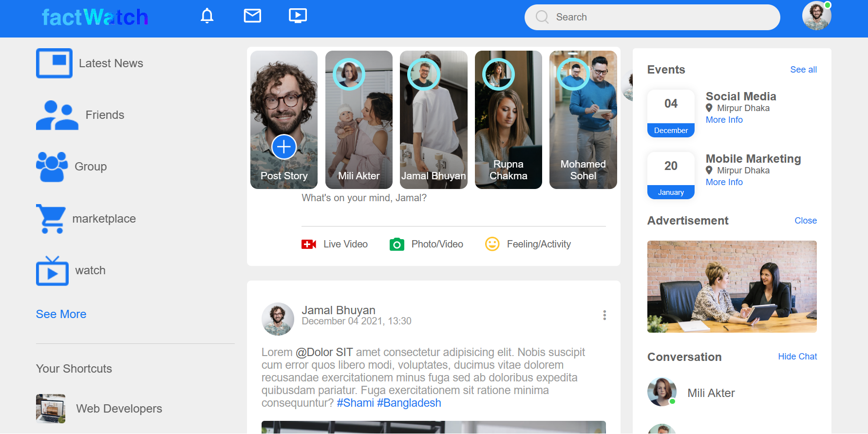Open marketplace in sidebar

pyautogui.click(x=104, y=219)
